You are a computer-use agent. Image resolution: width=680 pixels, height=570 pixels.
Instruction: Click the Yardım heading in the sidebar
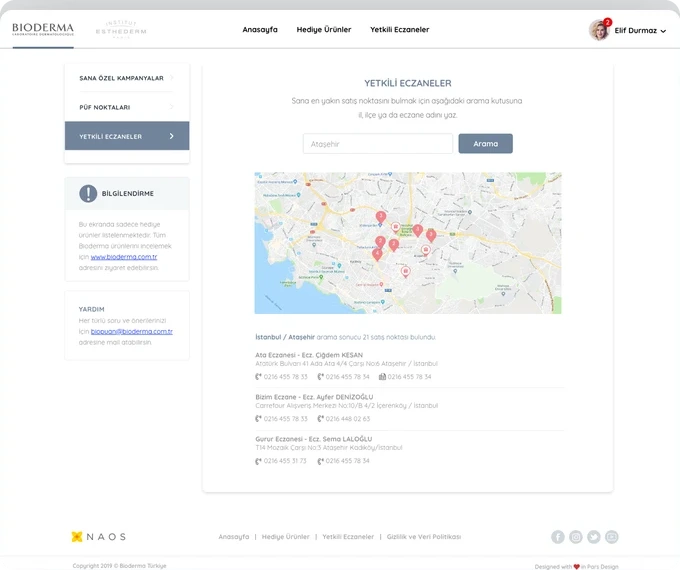click(x=92, y=309)
